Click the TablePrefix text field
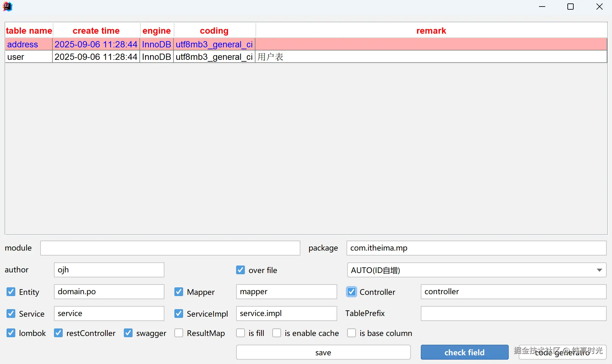 [x=513, y=314]
